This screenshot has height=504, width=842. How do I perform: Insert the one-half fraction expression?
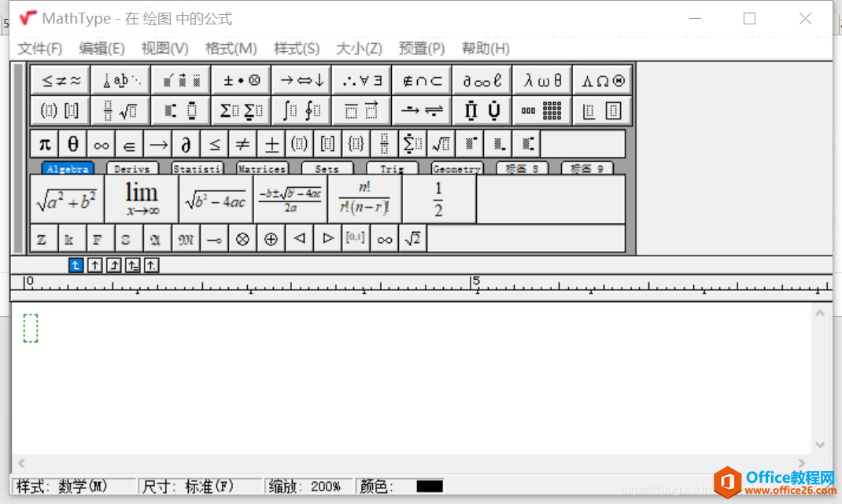coord(438,200)
